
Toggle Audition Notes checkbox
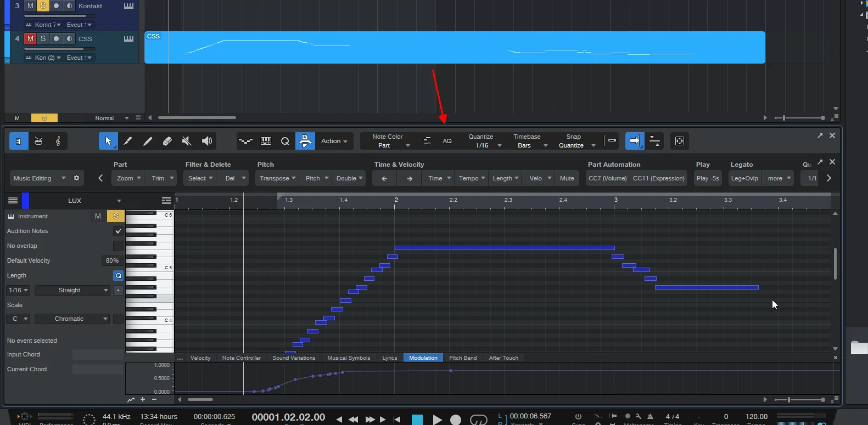coord(118,231)
